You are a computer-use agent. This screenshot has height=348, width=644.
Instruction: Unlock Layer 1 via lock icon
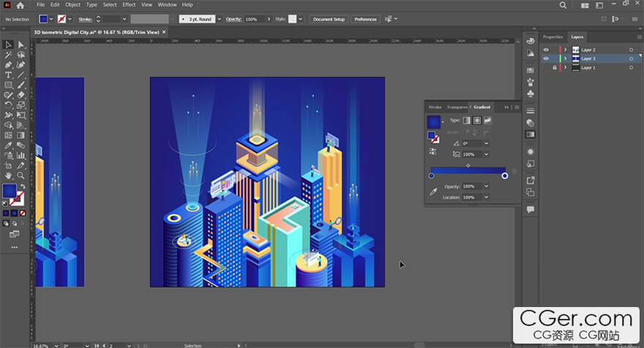tap(554, 67)
